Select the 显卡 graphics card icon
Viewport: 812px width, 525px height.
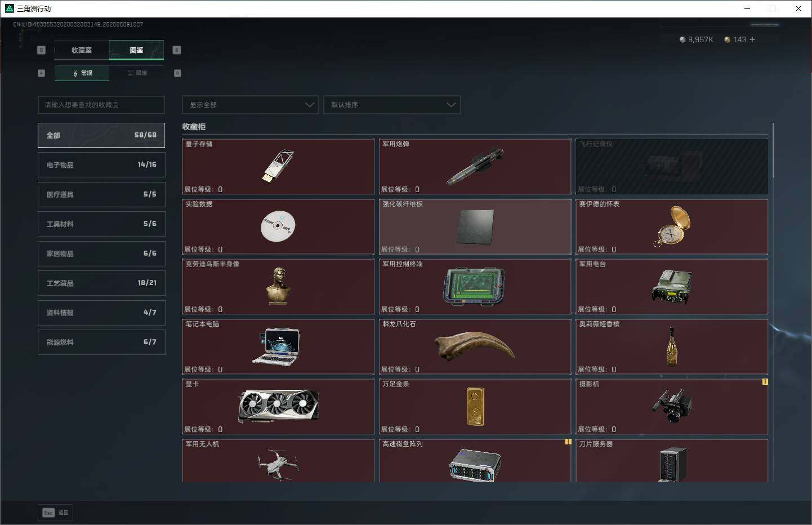278,406
